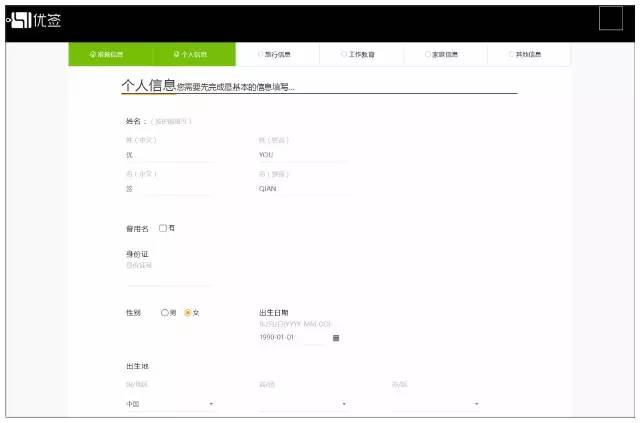The height and width of the screenshot is (423, 640).
Task: Switch to the 个人信息 tab
Action: click(194, 54)
